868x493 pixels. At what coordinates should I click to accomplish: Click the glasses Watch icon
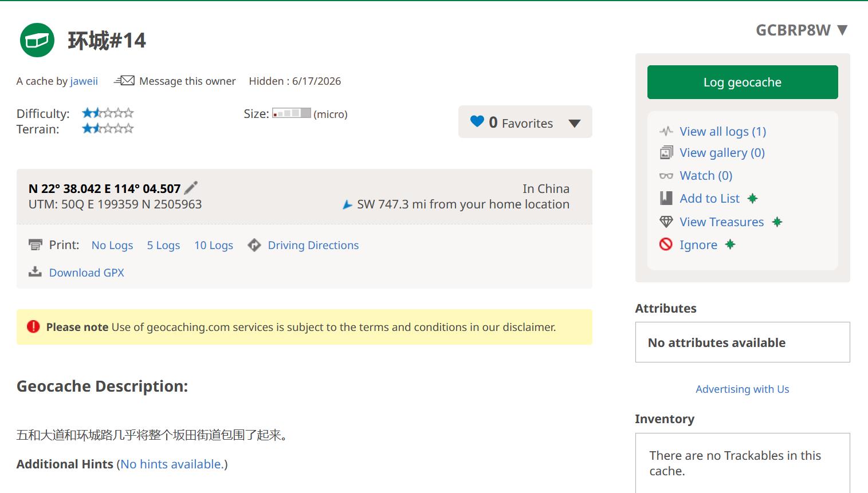666,176
